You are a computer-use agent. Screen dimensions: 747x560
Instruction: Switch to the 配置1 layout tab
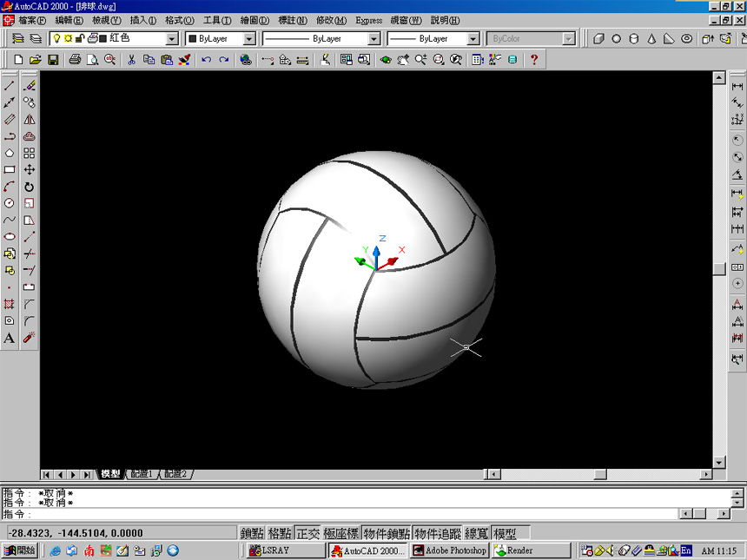point(140,474)
